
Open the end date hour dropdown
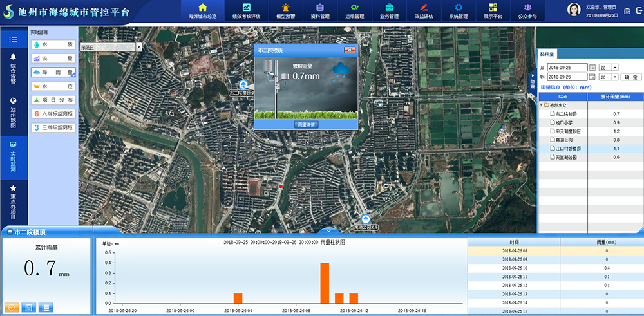pyautogui.click(x=615, y=77)
